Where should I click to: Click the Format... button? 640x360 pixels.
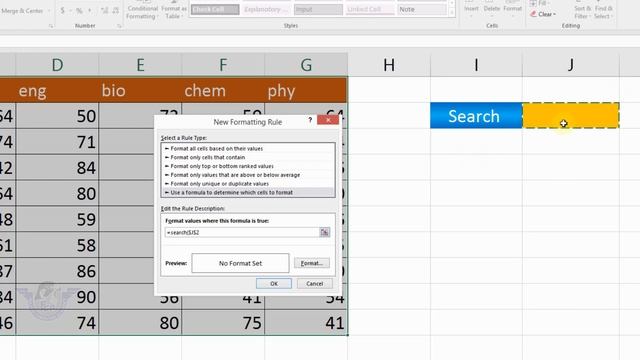pos(311,263)
